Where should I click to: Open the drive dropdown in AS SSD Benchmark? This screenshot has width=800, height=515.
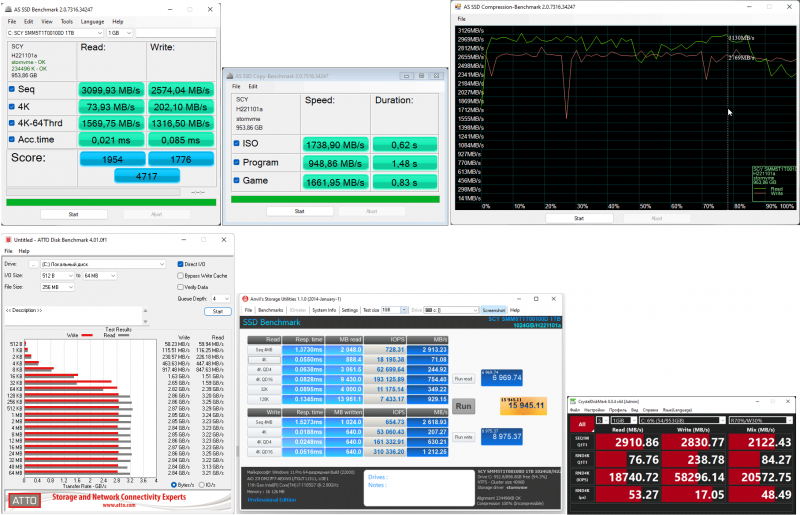(x=55, y=33)
